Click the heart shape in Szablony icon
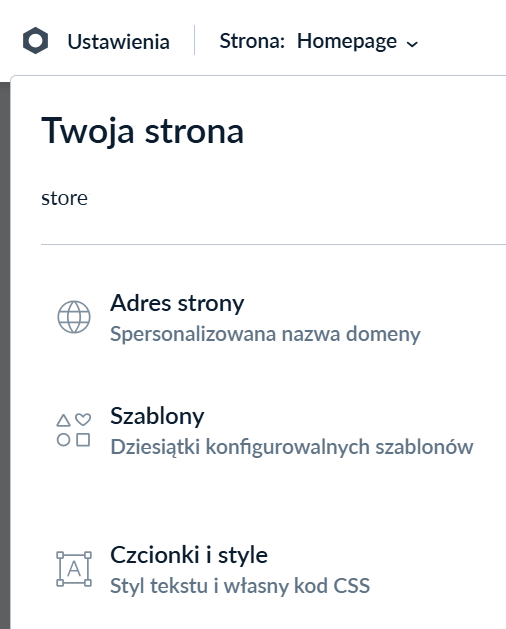The height and width of the screenshot is (629, 506). pyautogui.click(x=83, y=420)
